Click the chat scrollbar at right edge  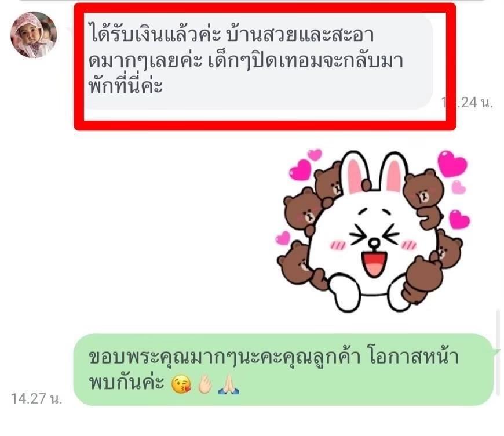pyautogui.click(x=498, y=353)
